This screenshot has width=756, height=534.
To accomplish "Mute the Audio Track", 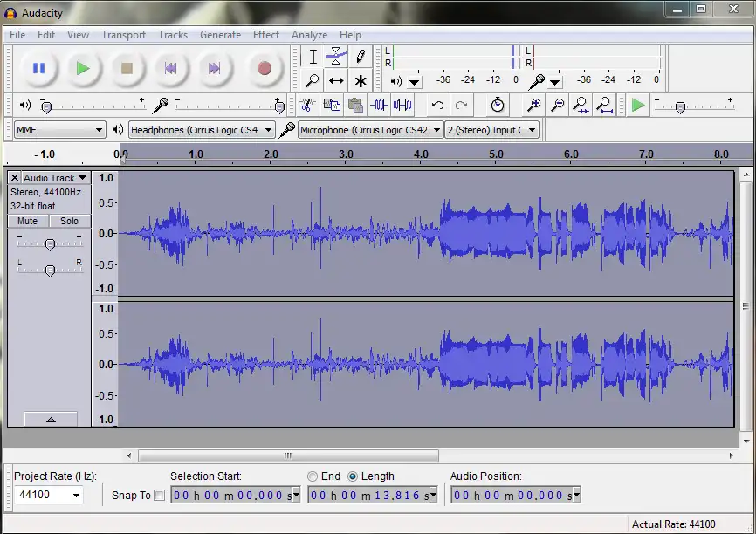I will click(x=27, y=221).
